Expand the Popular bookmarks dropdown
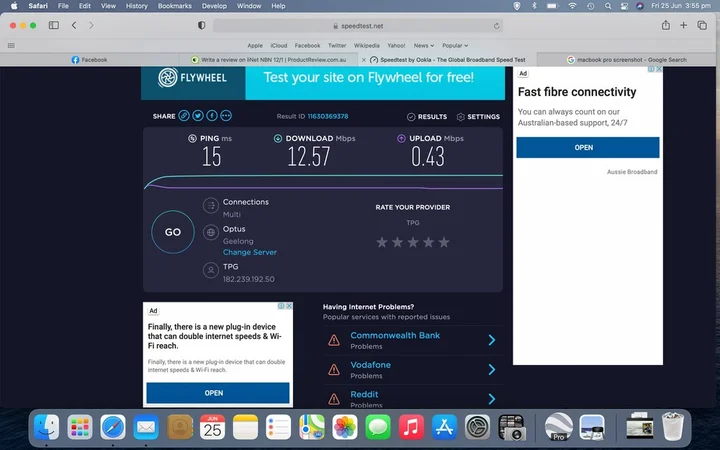This screenshot has height=450, width=720. (x=455, y=45)
